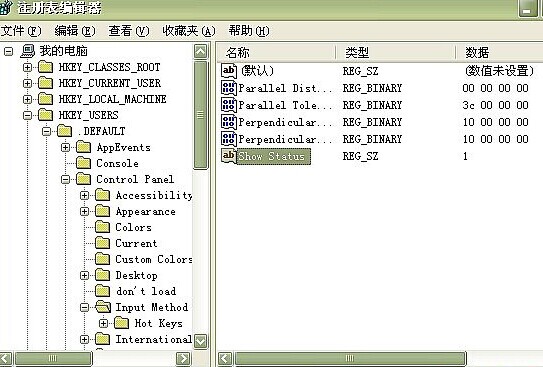Click the string icon of the default value

tap(229, 71)
